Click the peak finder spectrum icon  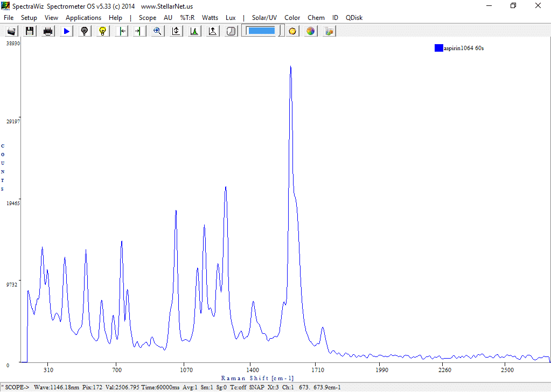pos(194,31)
